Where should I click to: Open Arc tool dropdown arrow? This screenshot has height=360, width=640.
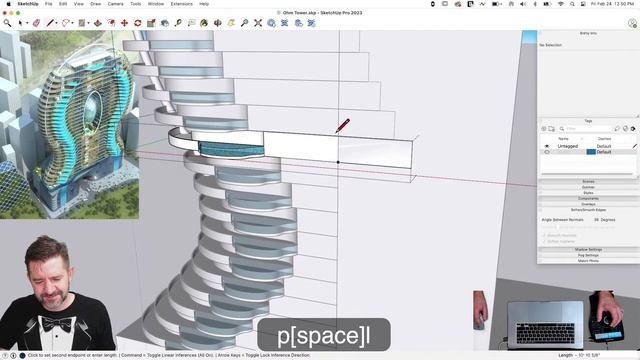(x=72, y=23)
